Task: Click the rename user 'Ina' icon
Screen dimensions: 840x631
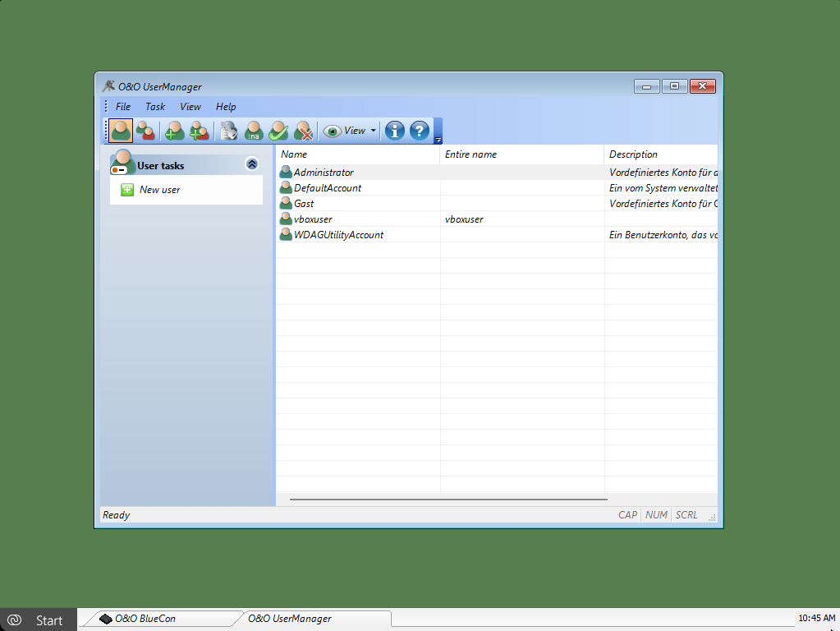Action: pos(254,131)
